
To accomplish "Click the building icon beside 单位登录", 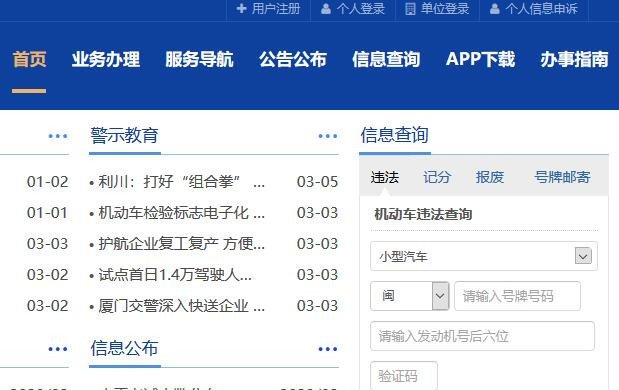I will [x=410, y=9].
